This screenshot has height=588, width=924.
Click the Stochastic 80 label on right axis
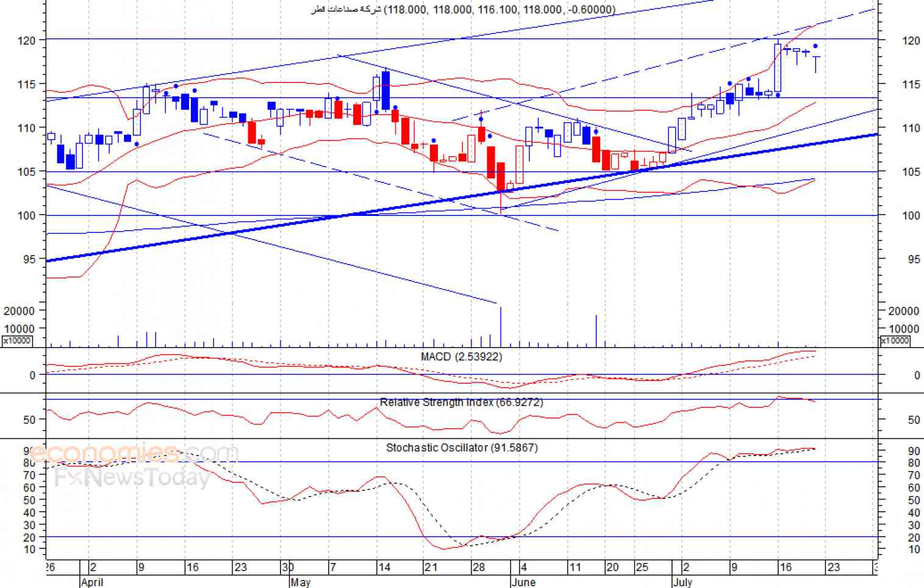click(x=914, y=463)
